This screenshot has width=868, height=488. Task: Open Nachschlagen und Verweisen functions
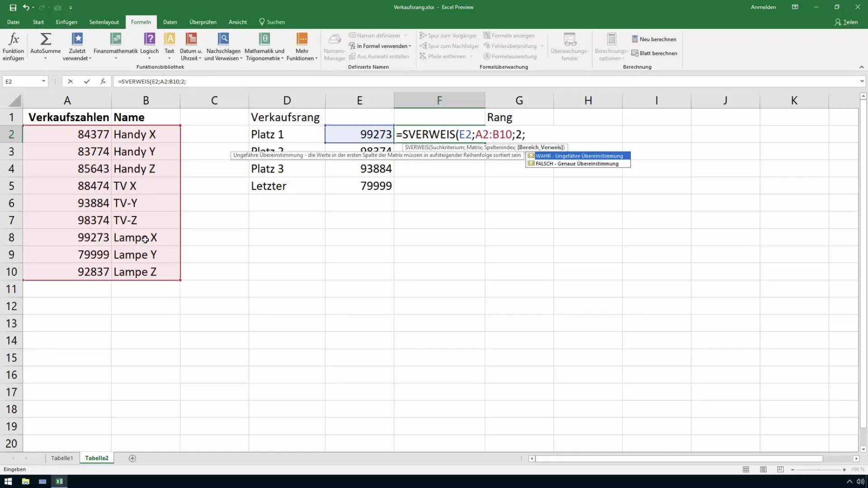tap(223, 47)
